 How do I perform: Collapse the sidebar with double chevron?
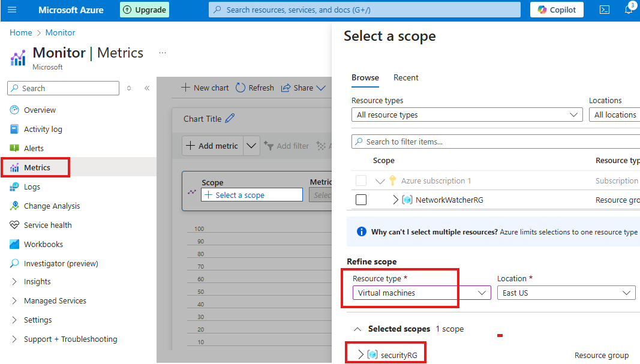point(147,88)
